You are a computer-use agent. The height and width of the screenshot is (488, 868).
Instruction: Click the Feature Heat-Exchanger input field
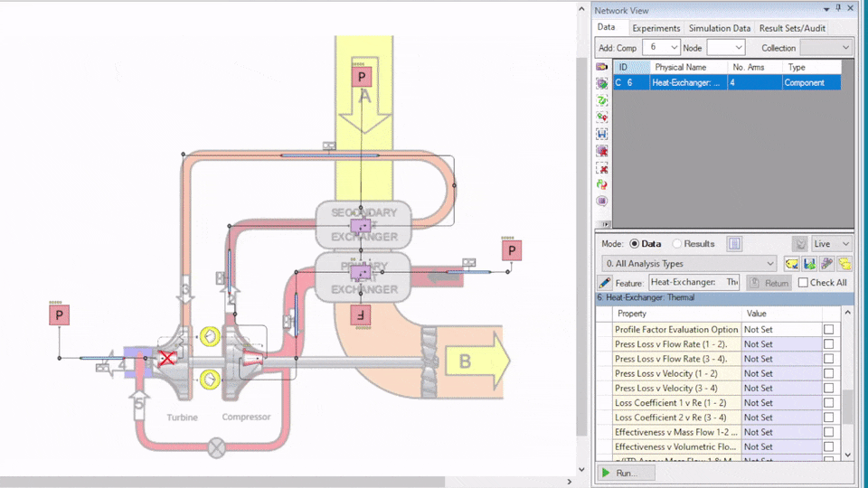click(694, 283)
